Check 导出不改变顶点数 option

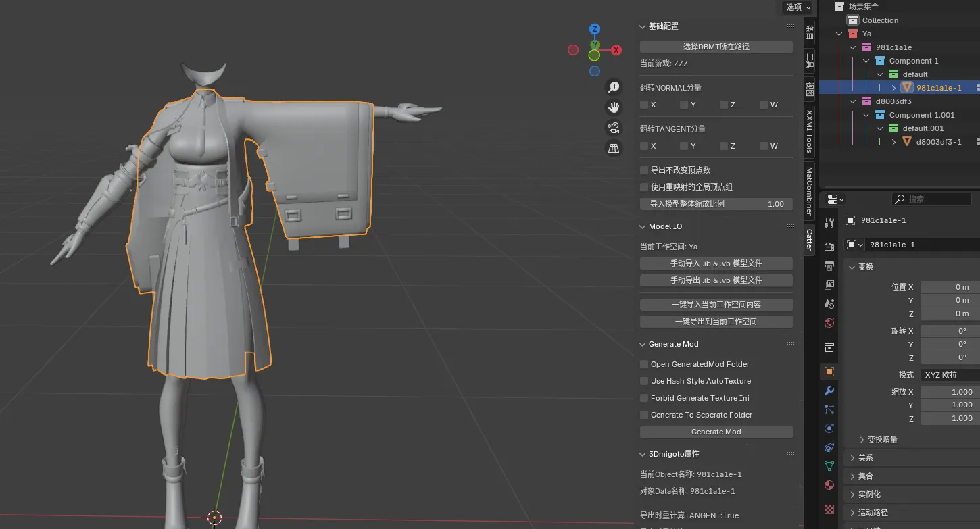644,170
